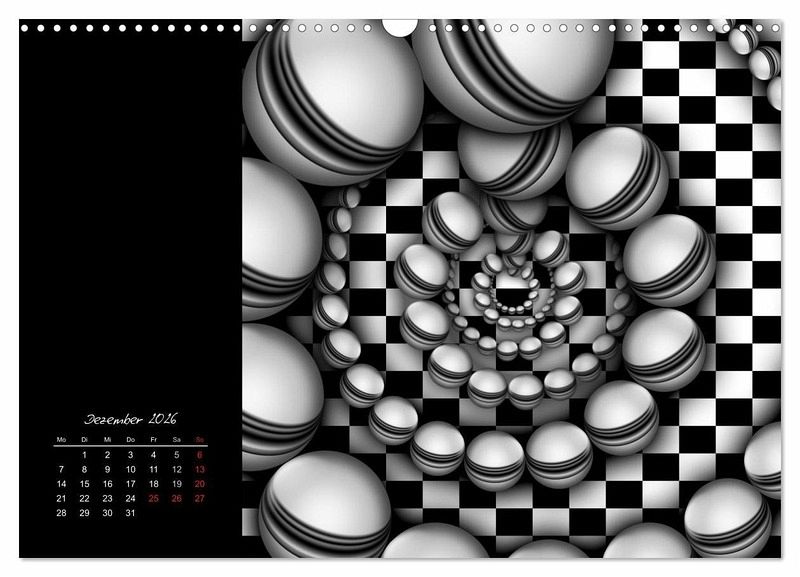The height and width of the screenshot is (577, 800).
Task: Click the red holiday date 26
Action: 177,498
